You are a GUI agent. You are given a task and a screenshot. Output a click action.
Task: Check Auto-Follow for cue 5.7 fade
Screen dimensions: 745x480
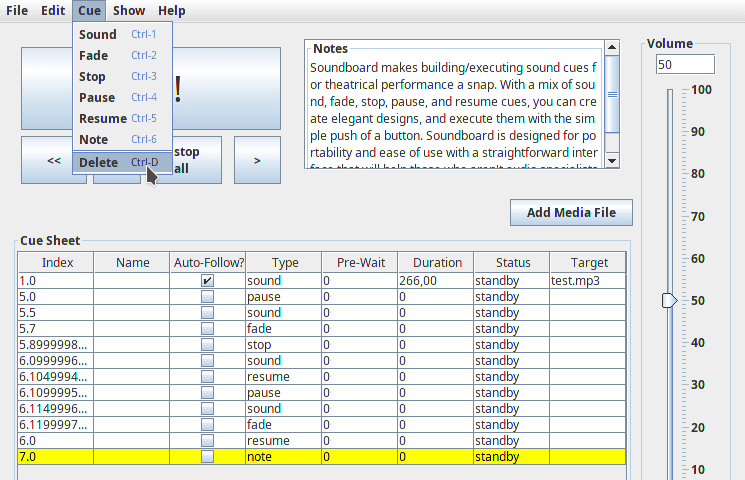[x=207, y=328]
